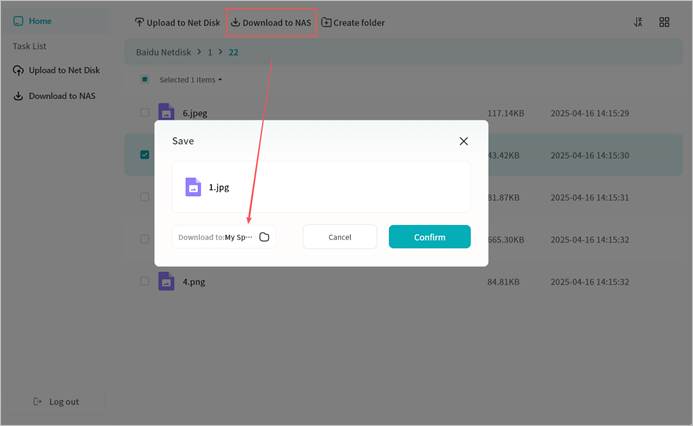This screenshot has width=693, height=426.
Task: Click the folder browse icon in Save dialog
Action: pyautogui.click(x=264, y=237)
